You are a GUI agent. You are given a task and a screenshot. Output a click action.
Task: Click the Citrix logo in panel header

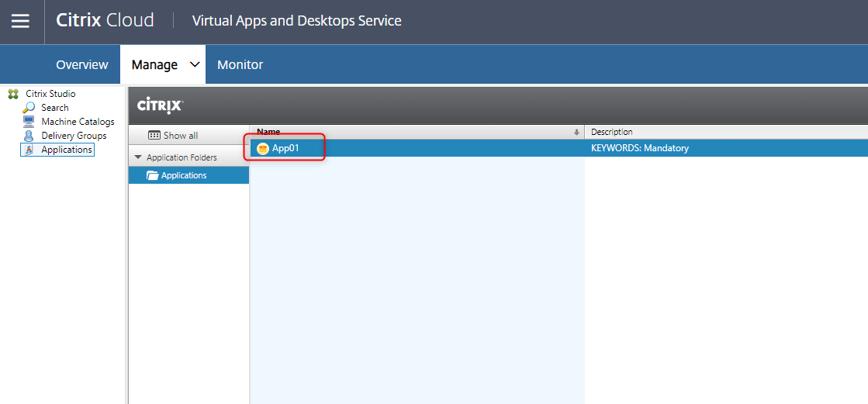pyautogui.click(x=160, y=105)
